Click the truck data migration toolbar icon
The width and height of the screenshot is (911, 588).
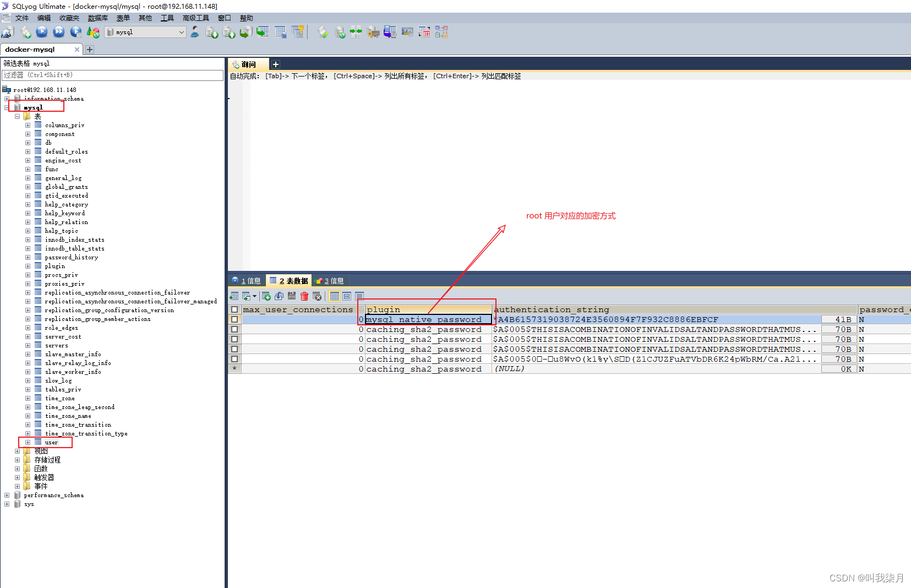[x=373, y=32]
